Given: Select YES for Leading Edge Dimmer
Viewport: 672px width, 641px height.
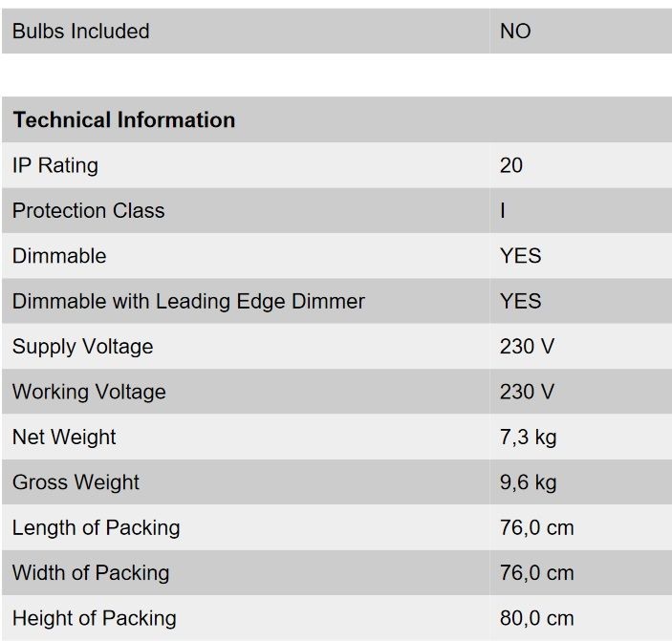Looking at the screenshot, I should coord(521,301).
